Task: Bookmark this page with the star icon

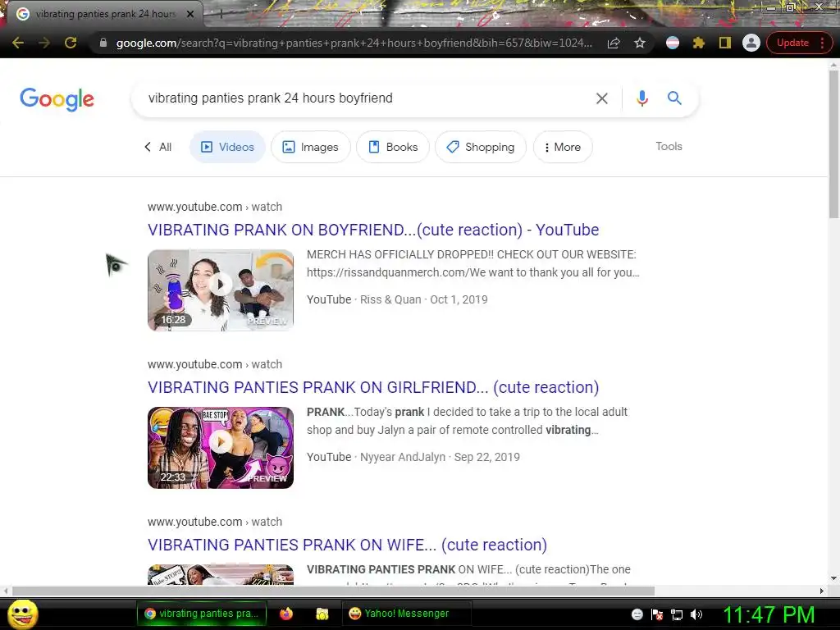Action: (640, 43)
